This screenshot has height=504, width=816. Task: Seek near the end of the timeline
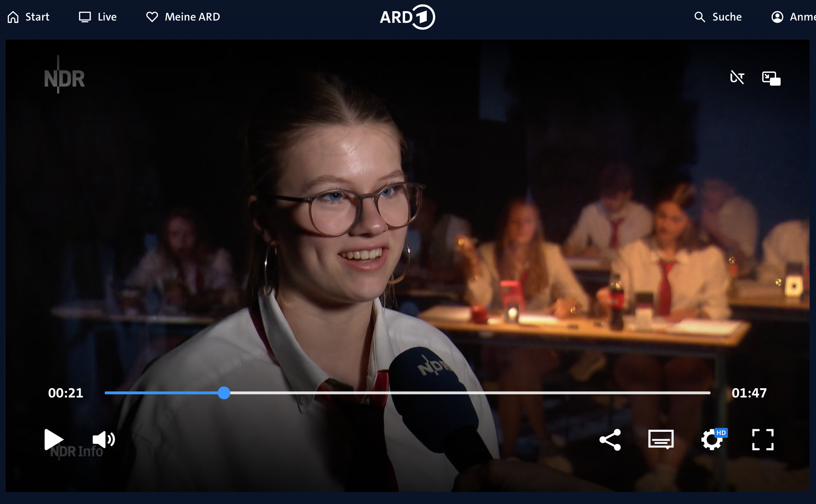[694, 393]
